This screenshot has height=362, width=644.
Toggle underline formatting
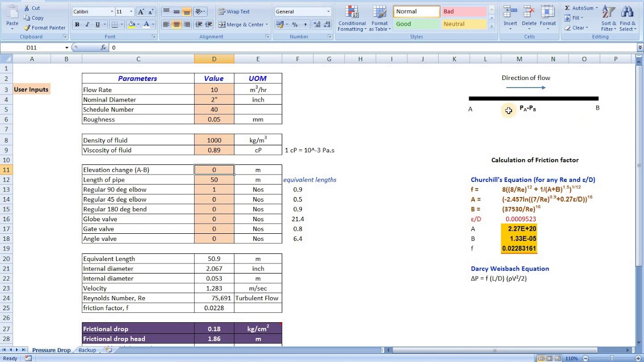point(97,24)
